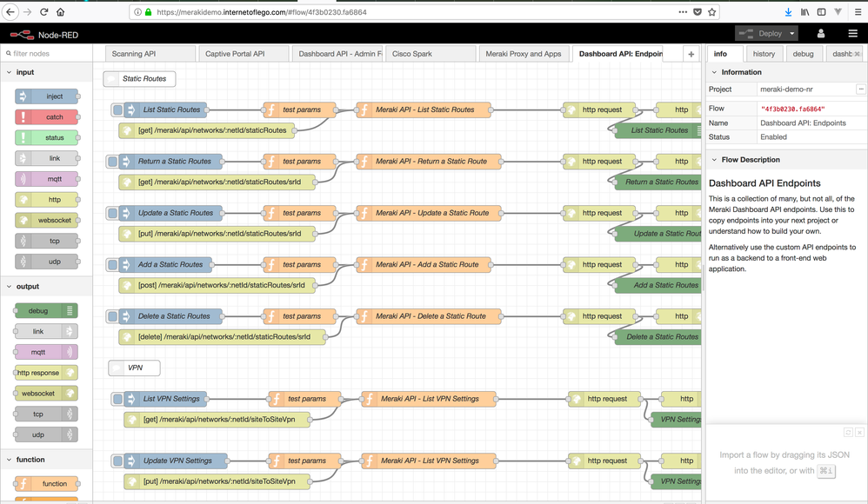The width and height of the screenshot is (868, 504).
Task: Click the Deploy button
Action: 761,34
